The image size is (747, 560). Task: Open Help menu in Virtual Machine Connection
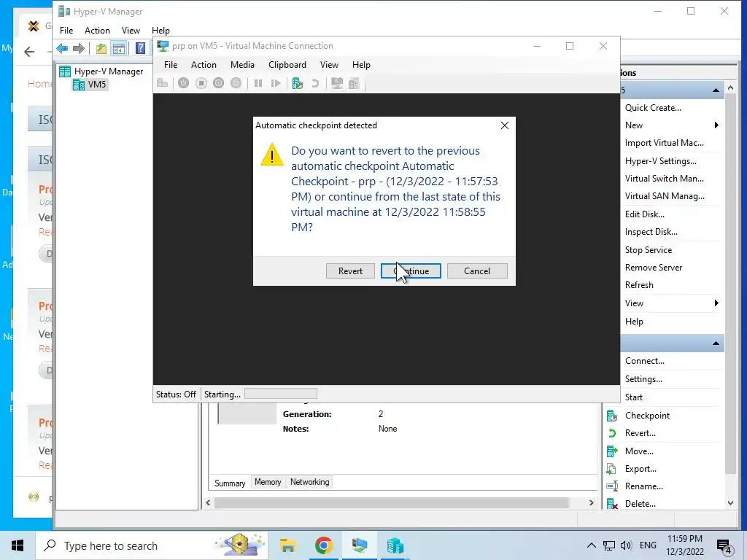click(361, 65)
